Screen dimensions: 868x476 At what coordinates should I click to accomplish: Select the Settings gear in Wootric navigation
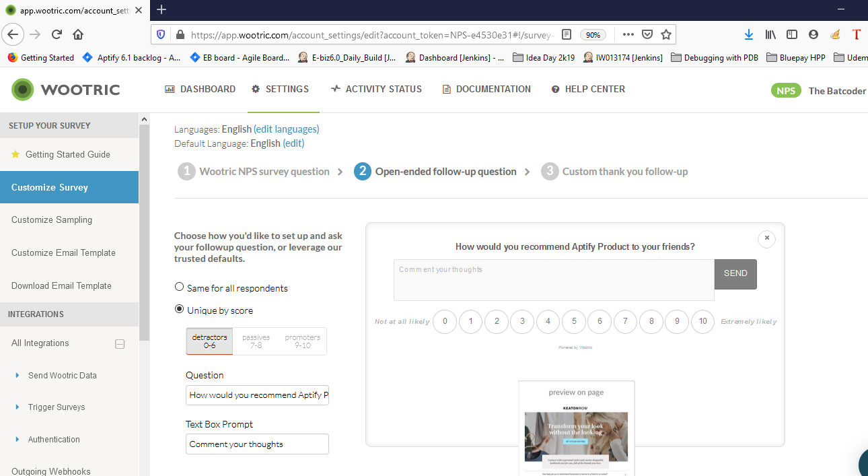tap(280, 89)
